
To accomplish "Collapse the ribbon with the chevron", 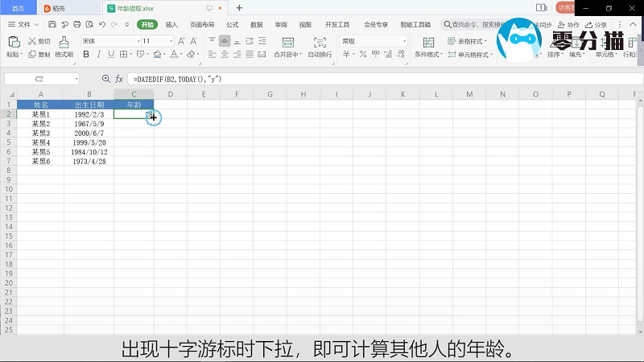I will [x=633, y=25].
